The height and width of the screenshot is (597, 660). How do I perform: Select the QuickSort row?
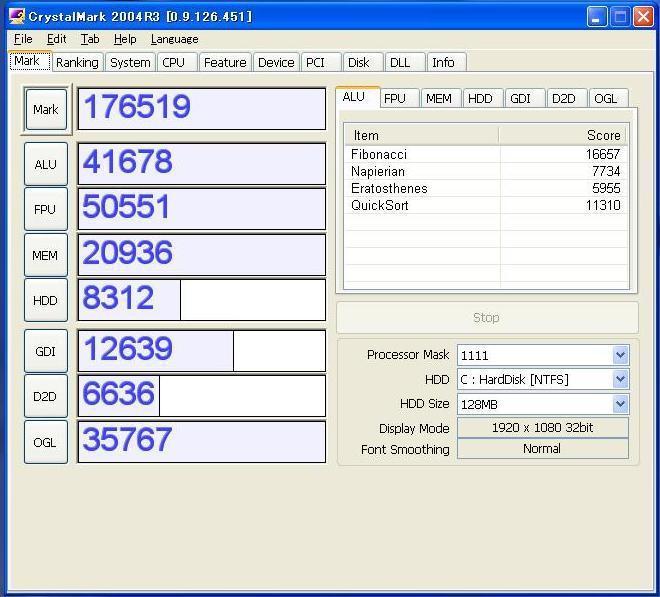pos(486,205)
